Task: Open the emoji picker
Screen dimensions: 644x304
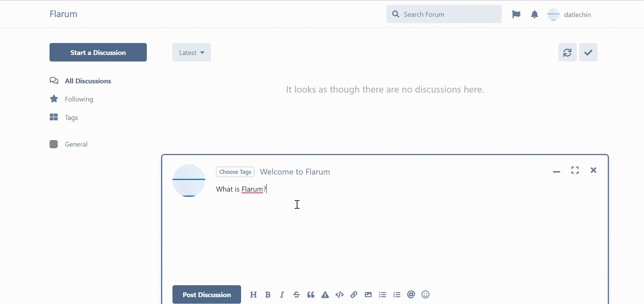Action: 425,294
